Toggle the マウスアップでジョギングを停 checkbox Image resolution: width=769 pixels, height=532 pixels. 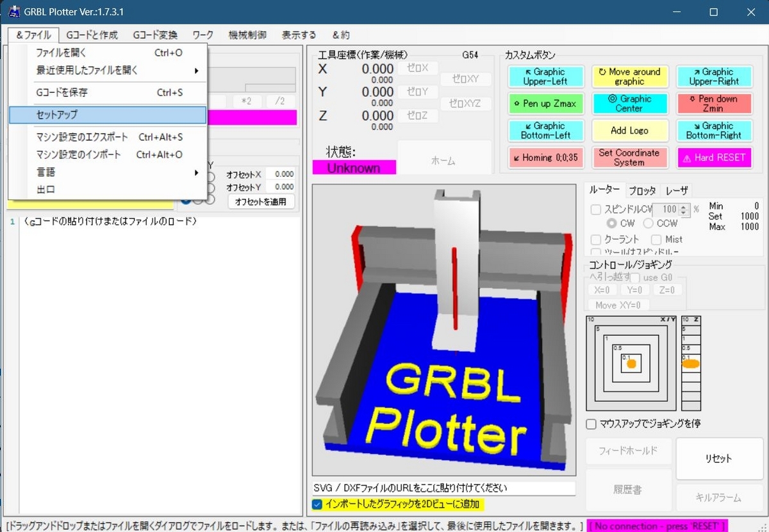(x=591, y=424)
